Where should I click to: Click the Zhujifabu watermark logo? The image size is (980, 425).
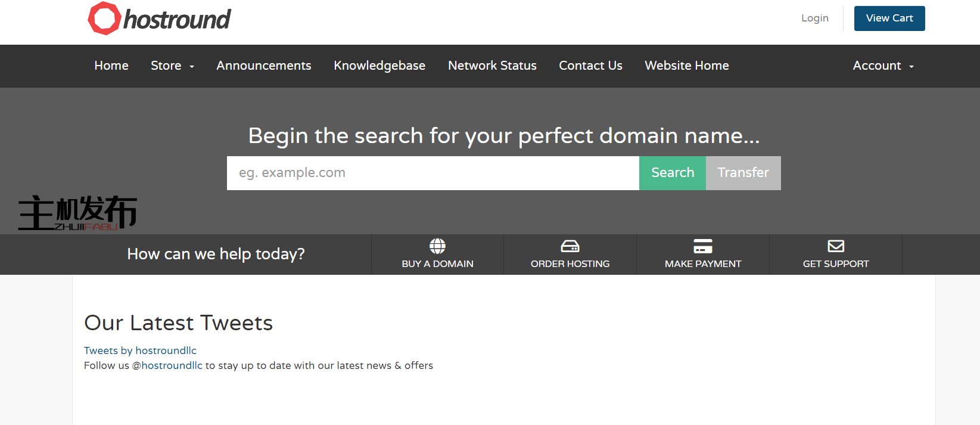click(77, 213)
